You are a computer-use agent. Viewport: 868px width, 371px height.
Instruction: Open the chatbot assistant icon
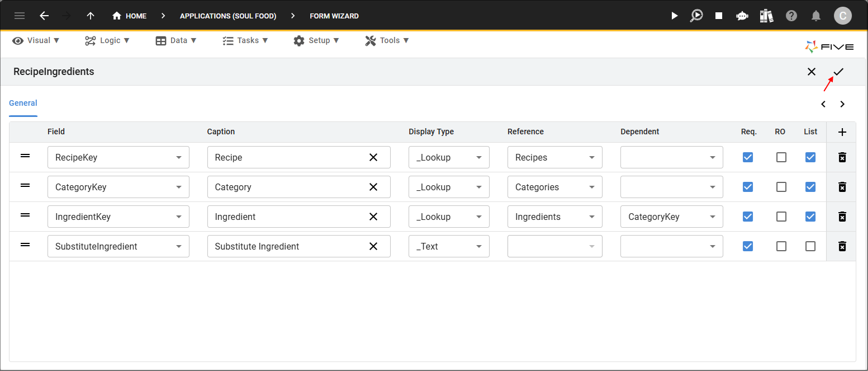pos(742,16)
